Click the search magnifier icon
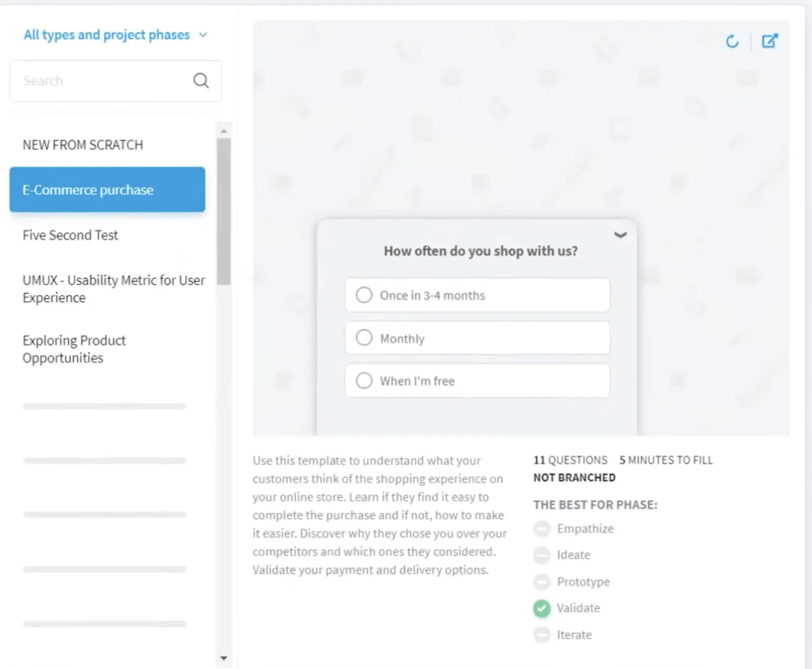The image size is (812, 669). pyautogui.click(x=201, y=80)
